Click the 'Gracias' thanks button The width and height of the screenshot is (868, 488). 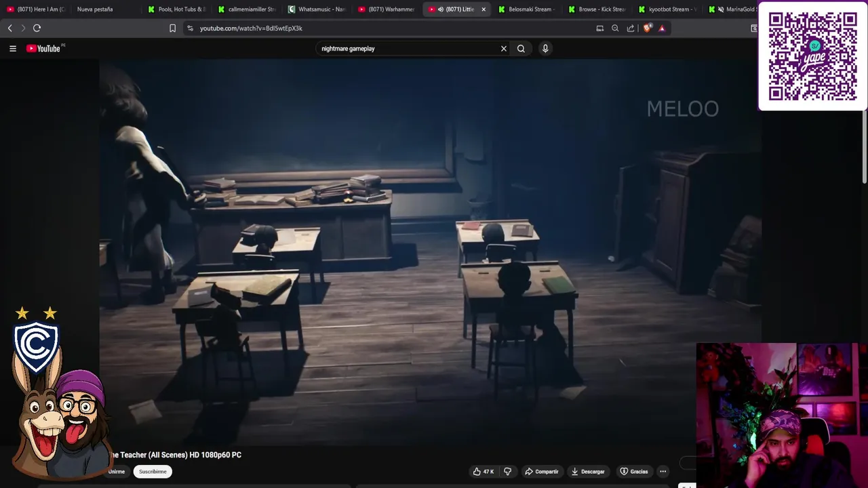634,472
